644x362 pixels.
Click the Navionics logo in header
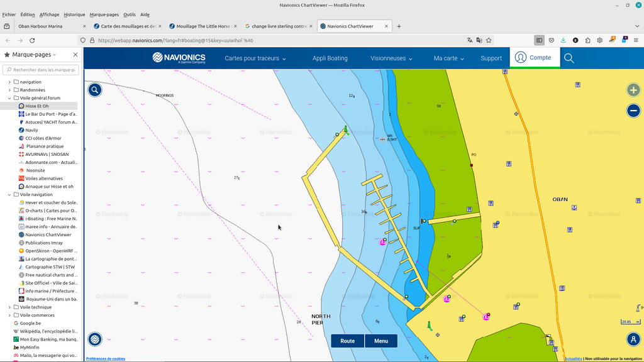(x=179, y=58)
